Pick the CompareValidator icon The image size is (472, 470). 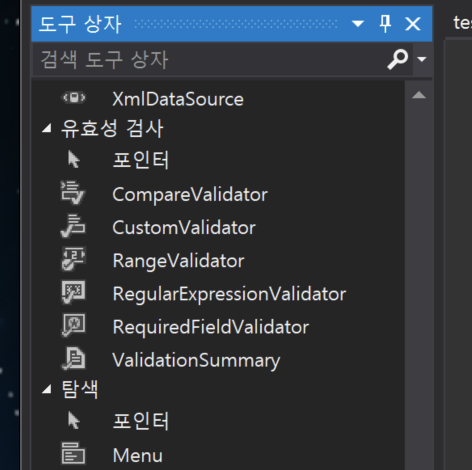73,193
